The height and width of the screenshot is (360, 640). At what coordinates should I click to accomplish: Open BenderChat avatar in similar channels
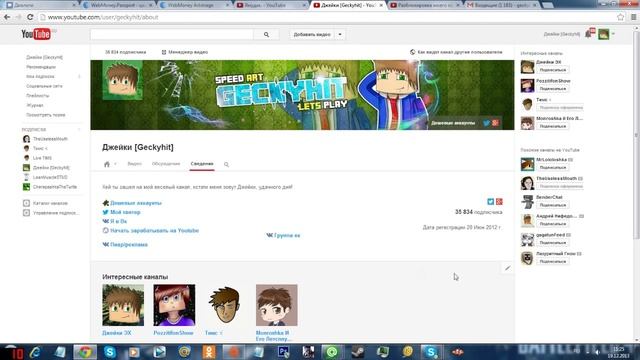pos(527,202)
